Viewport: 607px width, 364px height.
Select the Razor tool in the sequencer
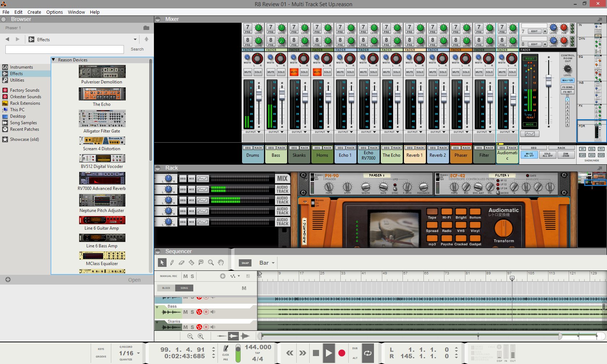click(191, 263)
